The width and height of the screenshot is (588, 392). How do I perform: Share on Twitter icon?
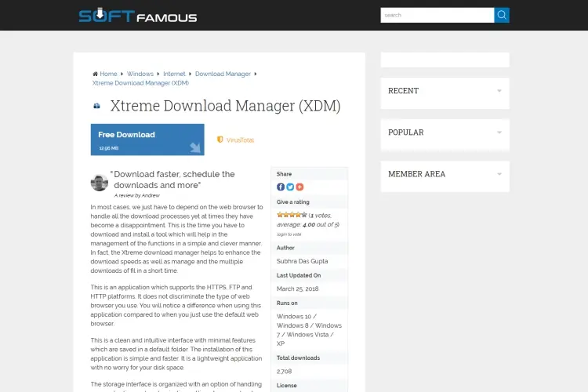tap(290, 187)
